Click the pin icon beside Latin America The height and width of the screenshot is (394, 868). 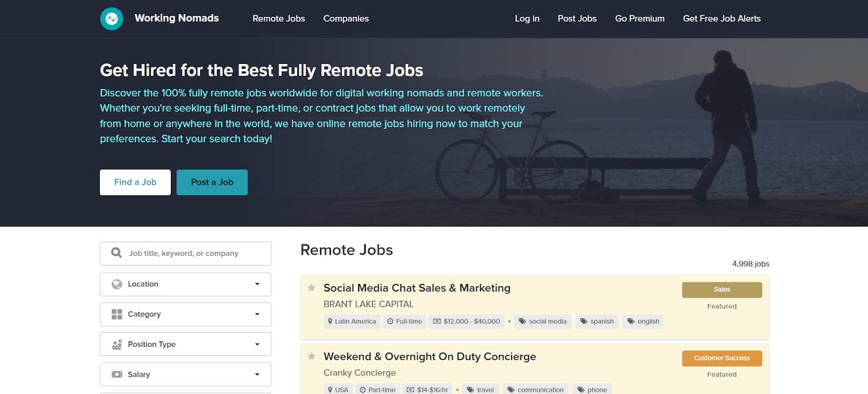click(x=330, y=321)
